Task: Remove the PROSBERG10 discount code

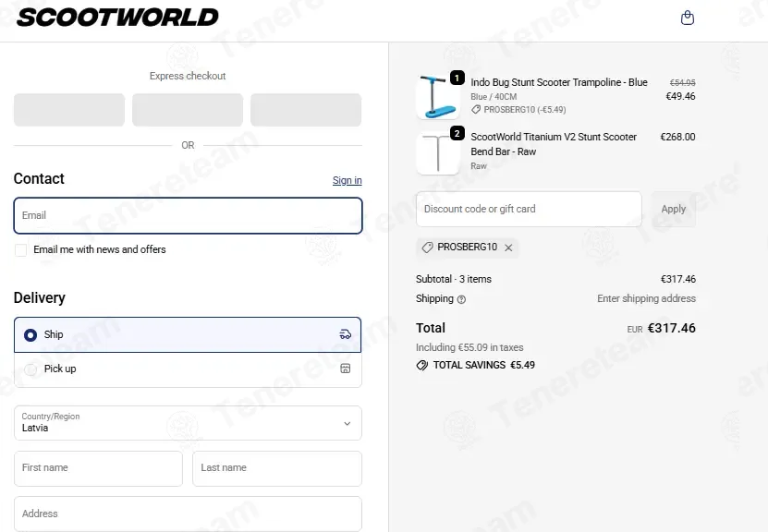Action: 508,248
